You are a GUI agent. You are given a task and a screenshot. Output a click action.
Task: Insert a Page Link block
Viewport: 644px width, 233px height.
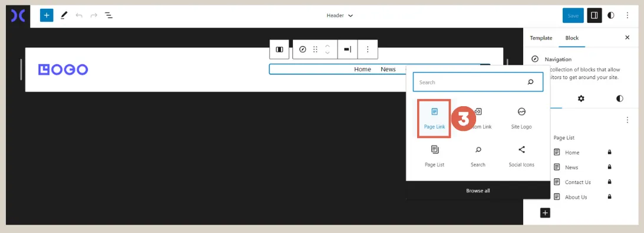(434, 119)
